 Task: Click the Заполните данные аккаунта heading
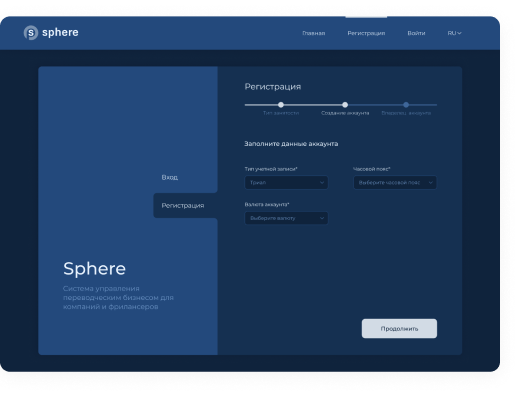(x=291, y=144)
